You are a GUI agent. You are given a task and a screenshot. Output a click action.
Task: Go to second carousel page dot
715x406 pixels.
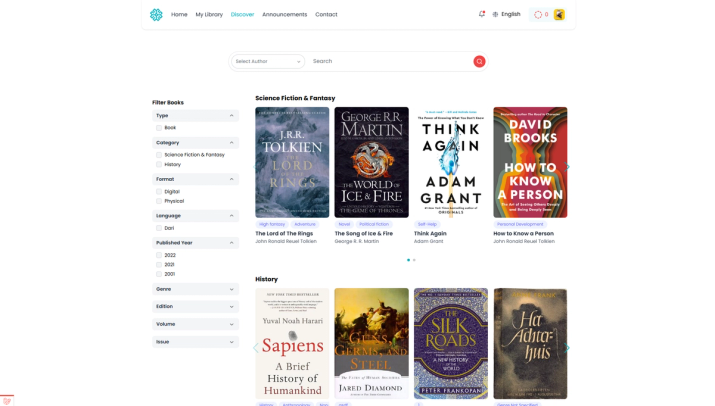click(x=414, y=260)
